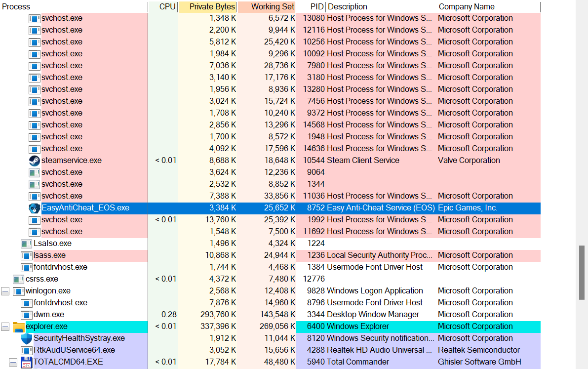Click icon of svchost.exe with PID 13080
The image size is (588, 369).
click(35, 18)
